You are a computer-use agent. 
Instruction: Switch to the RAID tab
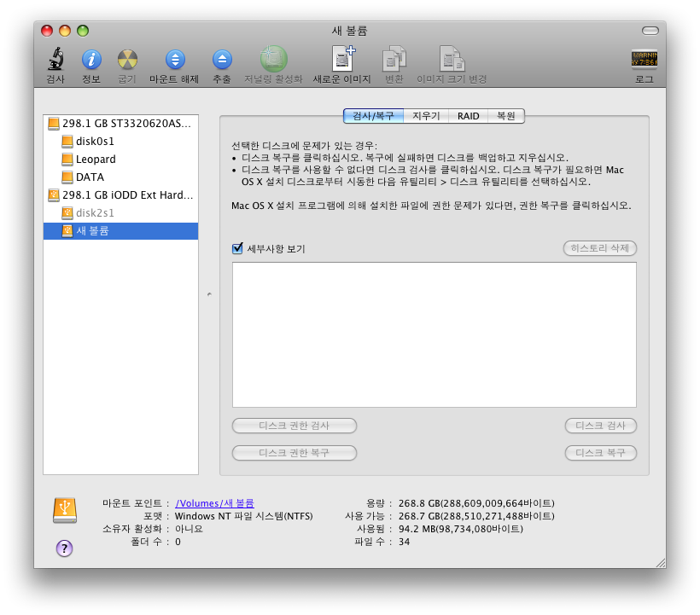469,116
